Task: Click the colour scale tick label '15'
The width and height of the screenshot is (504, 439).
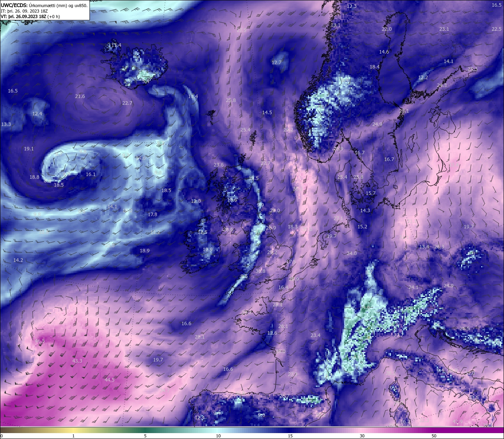Action: point(290,436)
